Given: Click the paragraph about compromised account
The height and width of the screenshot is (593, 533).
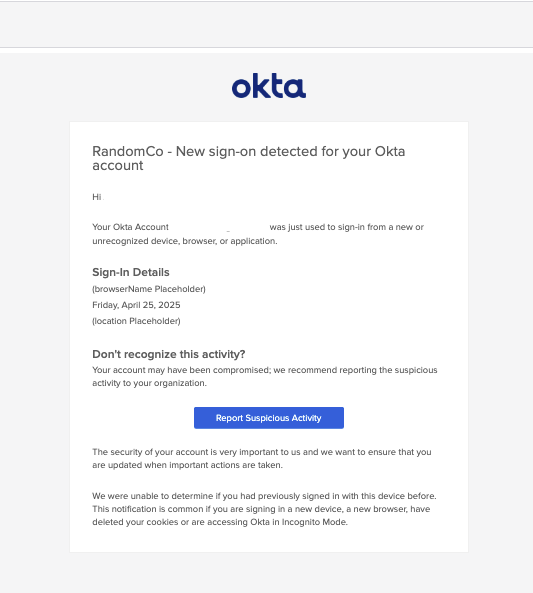Looking at the screenshot, I should point(265,376).
